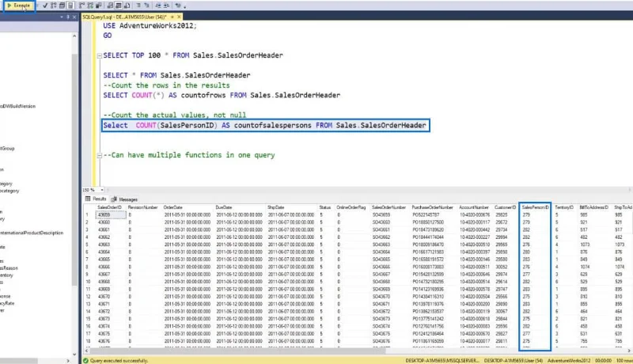This screenshot has height=364, width=633.
Task: Open Object Explorer window position dropdown arrow
Action: click(x=62, y=17)
